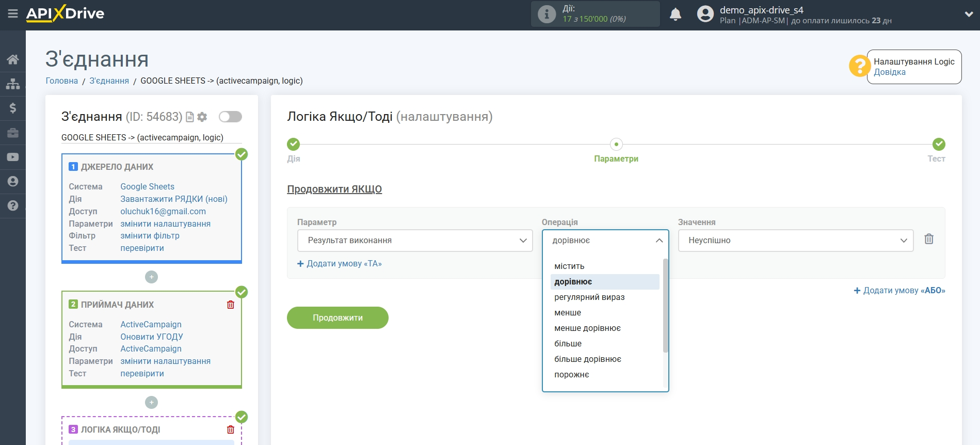Open the connection document icon
This screenshot has height=445, width=980.
[190, 117]
